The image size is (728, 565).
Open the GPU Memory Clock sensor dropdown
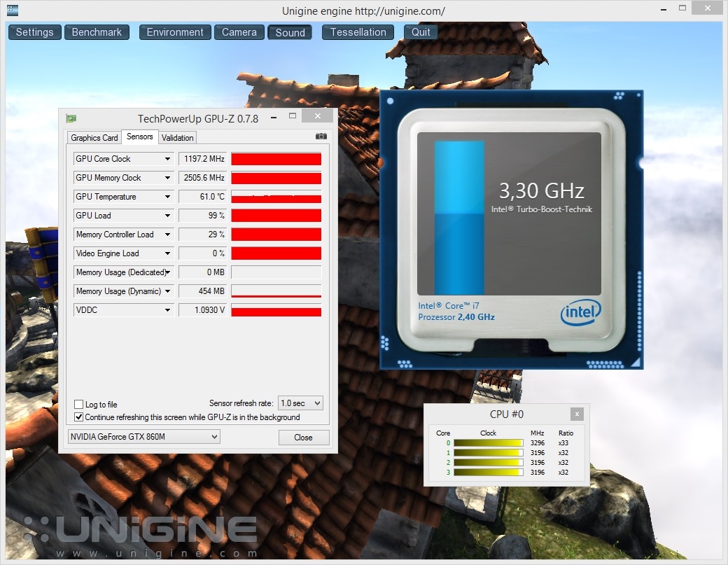pyautogui.click(x=167, y=178)
